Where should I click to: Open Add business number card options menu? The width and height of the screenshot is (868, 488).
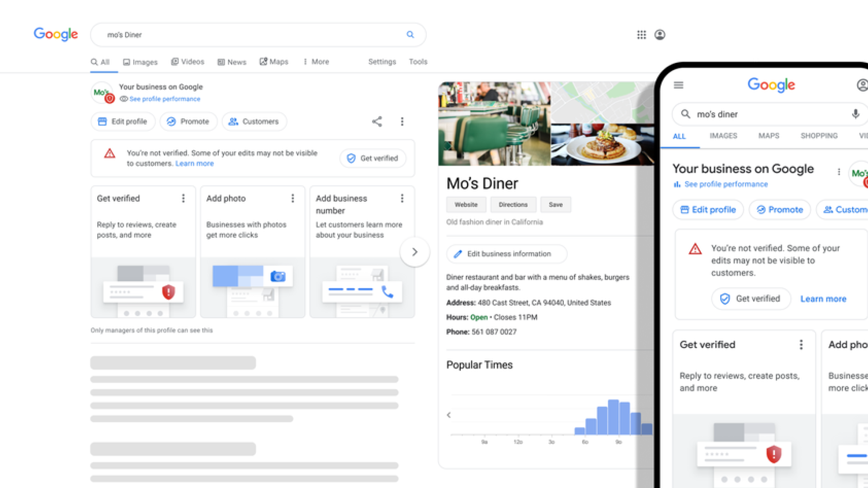click(402, 198)
